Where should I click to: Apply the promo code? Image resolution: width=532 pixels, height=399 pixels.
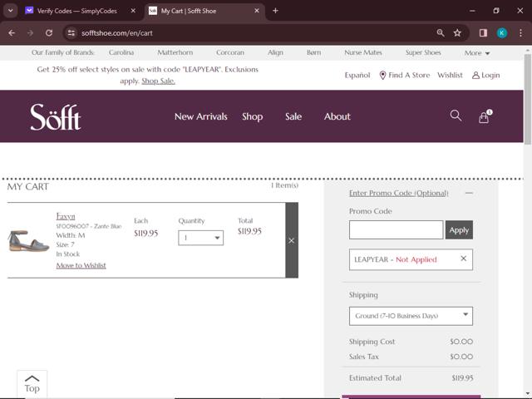pyautogui.click(x=459, y=229)
